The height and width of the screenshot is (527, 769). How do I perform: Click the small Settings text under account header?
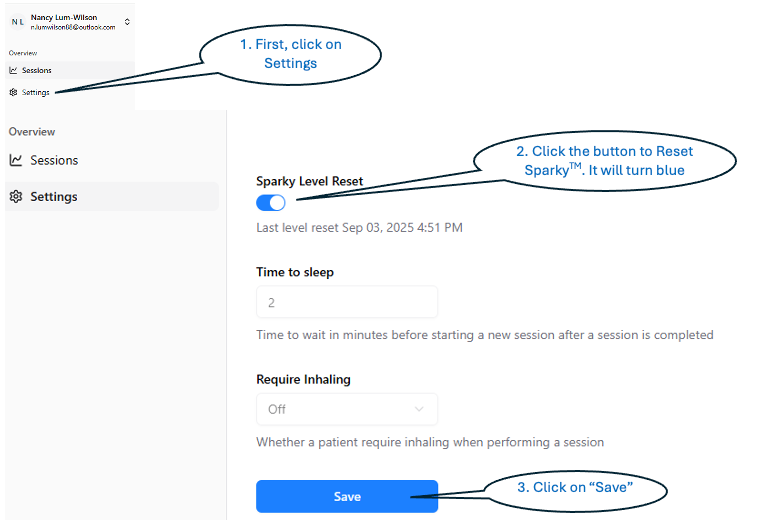[x=36, y=92]
